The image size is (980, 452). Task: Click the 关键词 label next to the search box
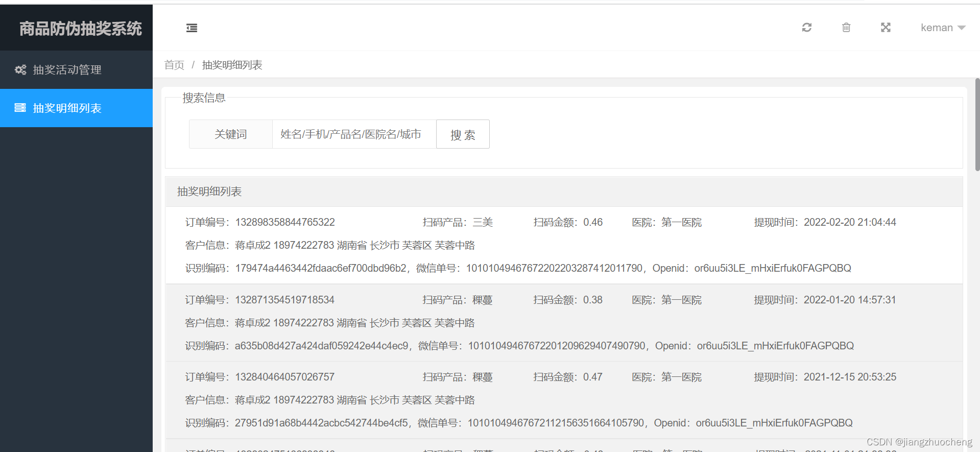[x=230, y=134]
